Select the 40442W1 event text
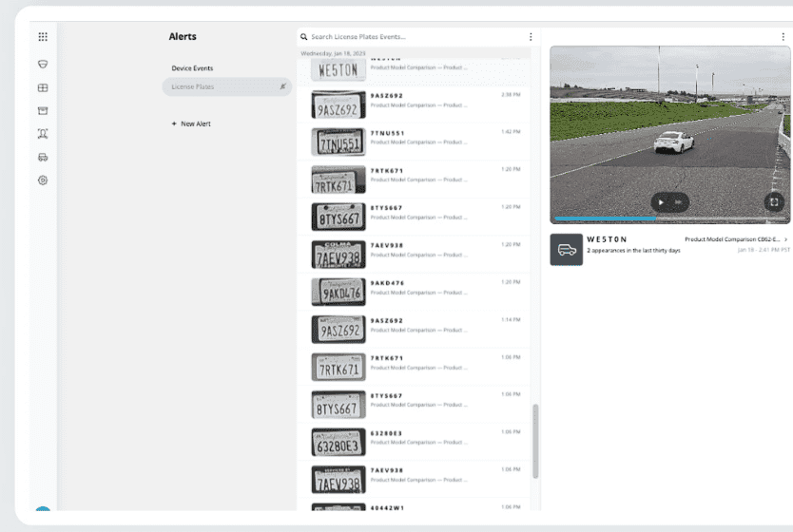 point(387,507)
